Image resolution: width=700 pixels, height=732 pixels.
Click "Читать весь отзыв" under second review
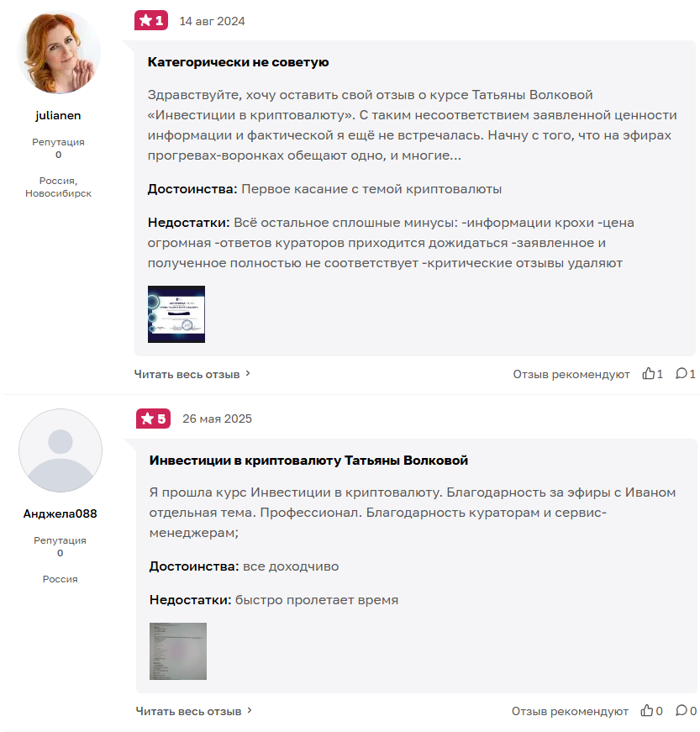click(188, 712)
